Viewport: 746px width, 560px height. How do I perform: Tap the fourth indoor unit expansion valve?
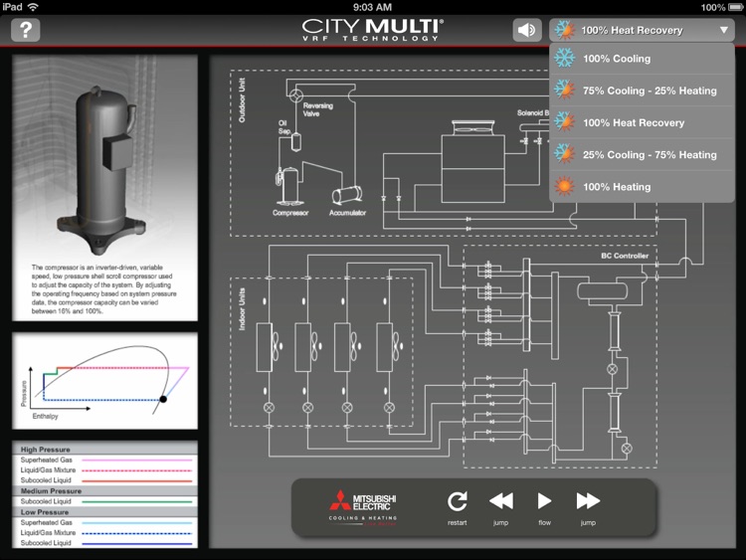(389, 408)
